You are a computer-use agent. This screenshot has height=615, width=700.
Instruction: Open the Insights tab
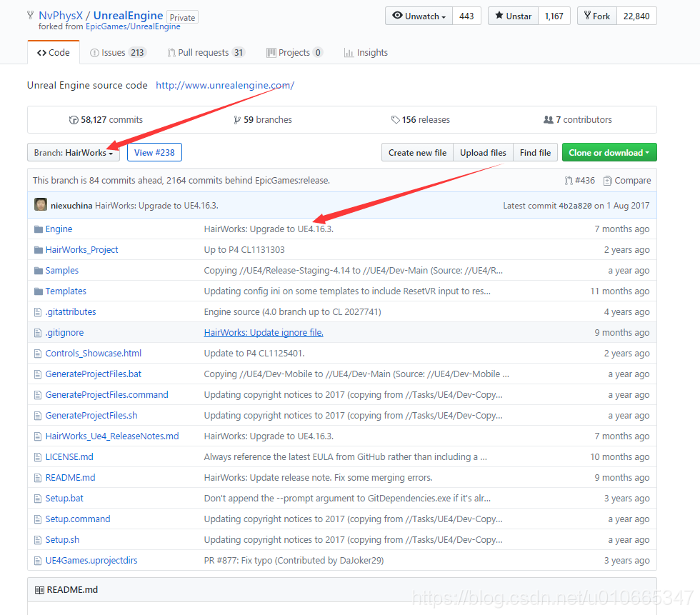pyautogui.click(x=366, y=53)
